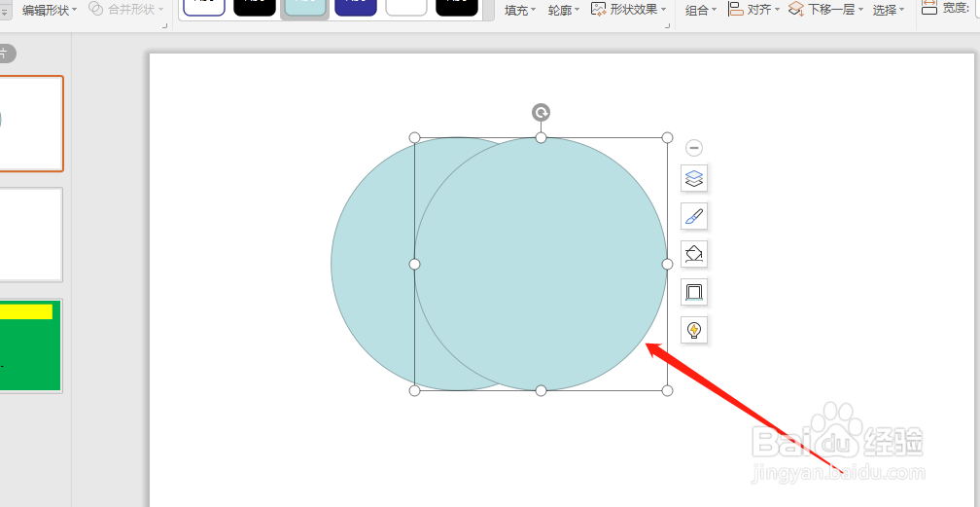Click the width (宽度:) label
Viewport: 980px width, 507px height.
tap(957, 8)
